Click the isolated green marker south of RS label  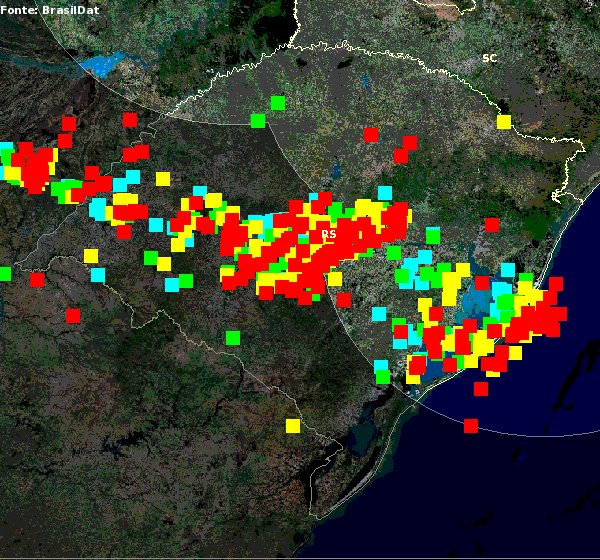point(233,338)
